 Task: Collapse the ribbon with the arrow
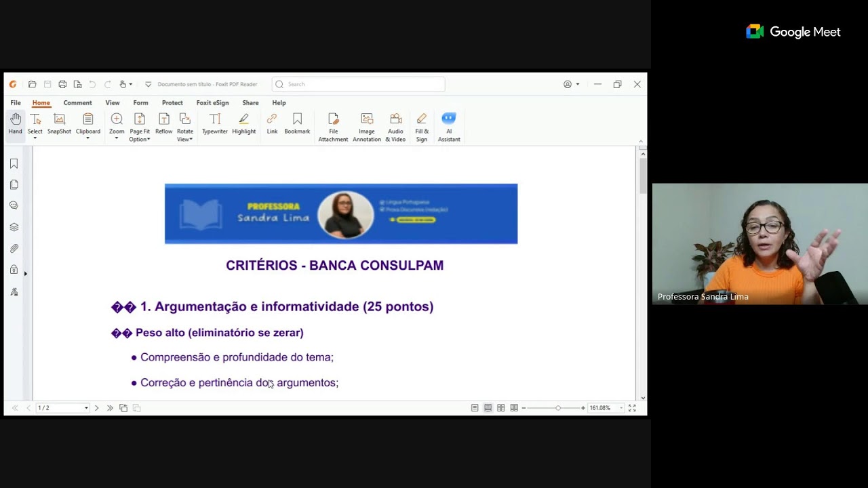[x=642, y=142]
